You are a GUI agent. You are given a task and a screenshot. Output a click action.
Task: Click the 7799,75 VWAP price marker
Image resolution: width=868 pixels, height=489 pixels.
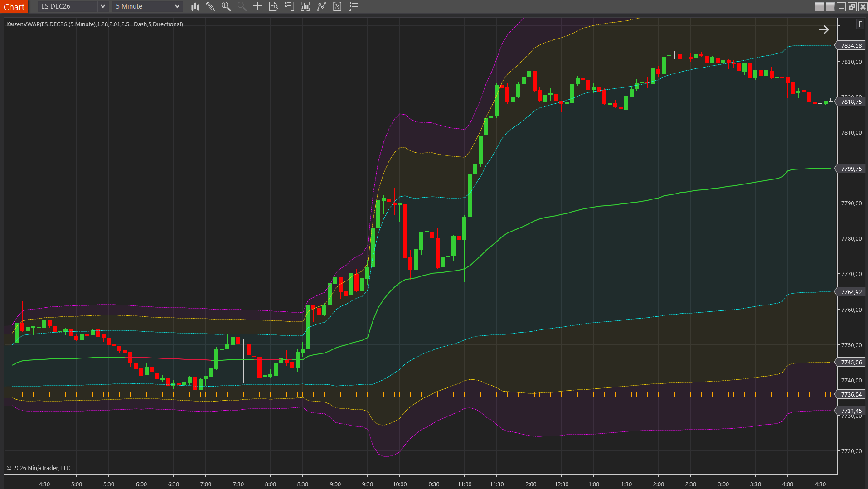(x=851, y=169)
